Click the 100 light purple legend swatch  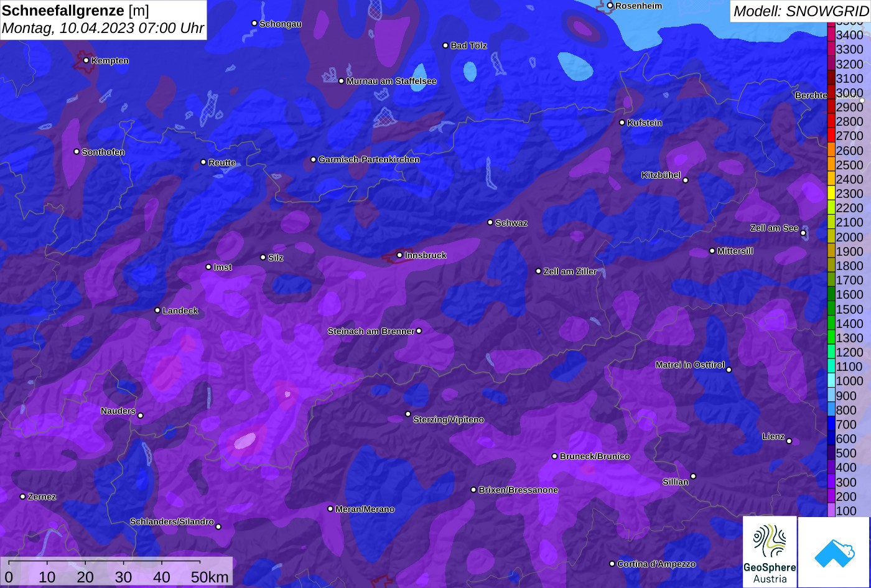(x=831, y=511)
